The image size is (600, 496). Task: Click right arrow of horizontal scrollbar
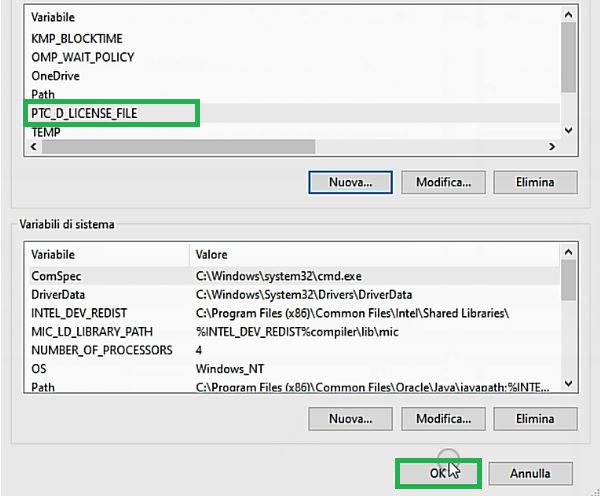pos(551,147)
